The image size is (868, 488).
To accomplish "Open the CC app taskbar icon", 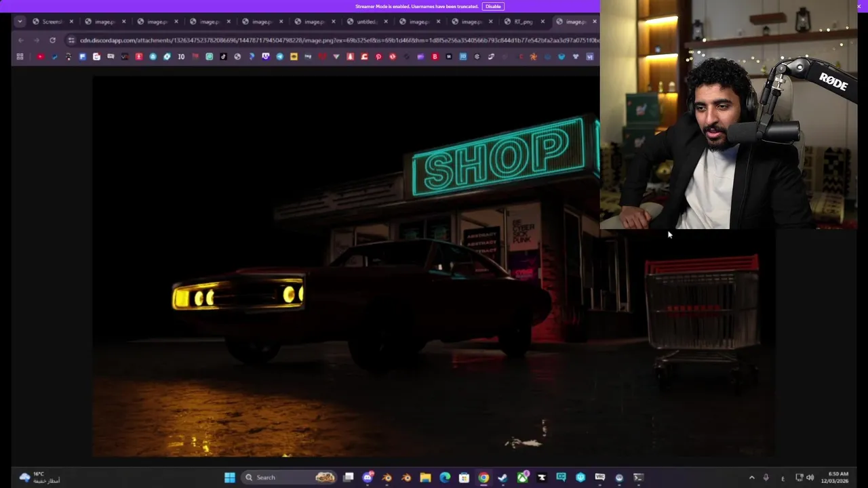I will [561, 477].
